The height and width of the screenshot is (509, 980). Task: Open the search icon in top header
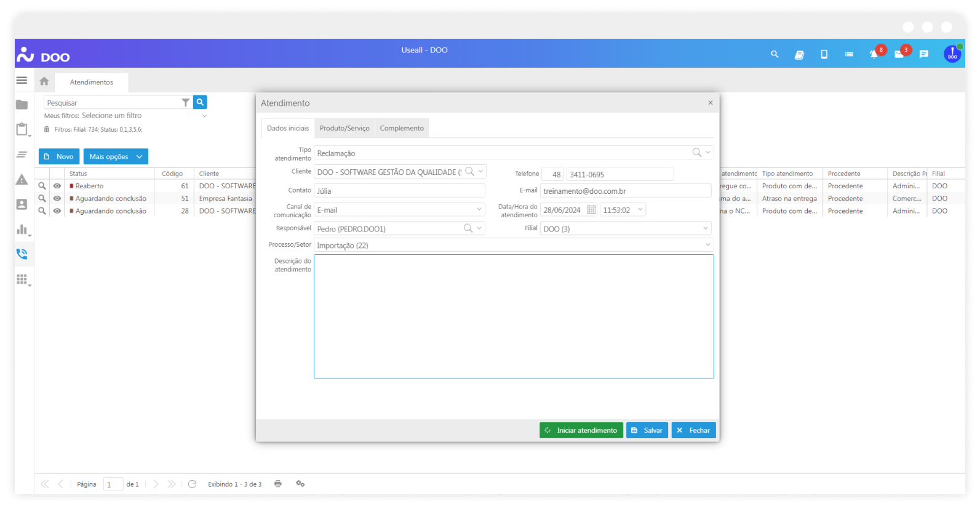775,54
